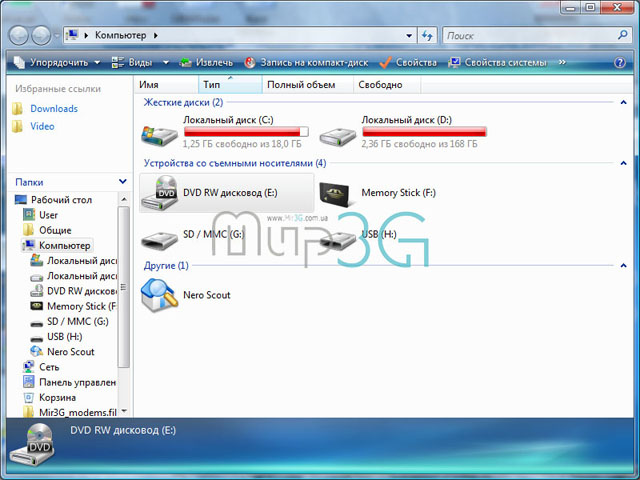The height and width of the screenshot is (480, 640).
Task: Collapse Жесткие диски group
Action: pos(623,102)
